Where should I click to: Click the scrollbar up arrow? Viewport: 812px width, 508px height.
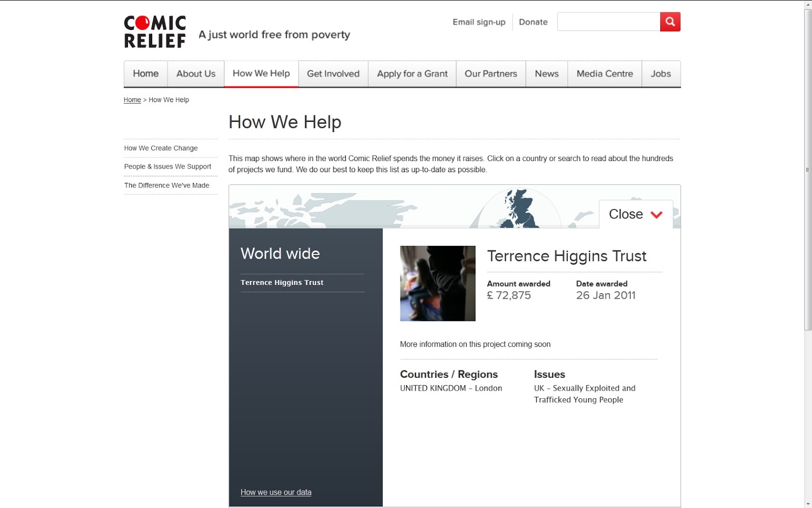click(808, 5)
